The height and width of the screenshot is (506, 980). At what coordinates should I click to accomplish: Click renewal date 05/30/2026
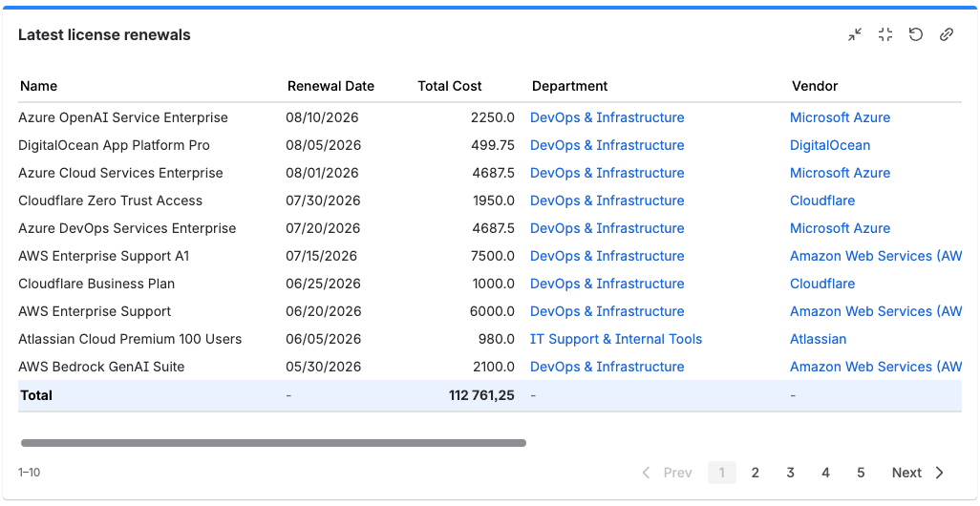tap(324, 367)
